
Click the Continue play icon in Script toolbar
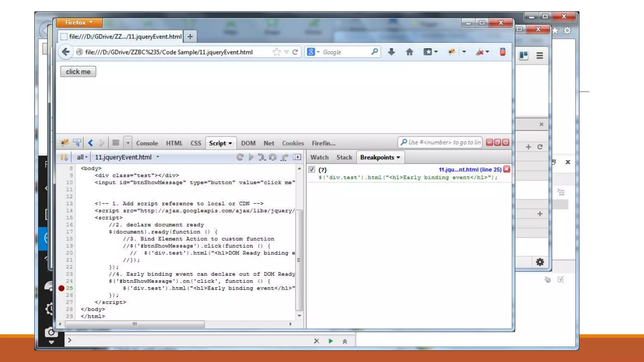click(251, 157)
